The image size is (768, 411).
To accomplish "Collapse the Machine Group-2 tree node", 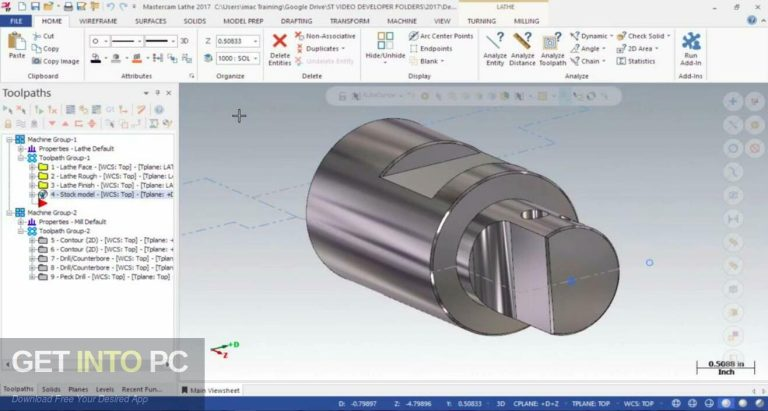I will 9,212.
